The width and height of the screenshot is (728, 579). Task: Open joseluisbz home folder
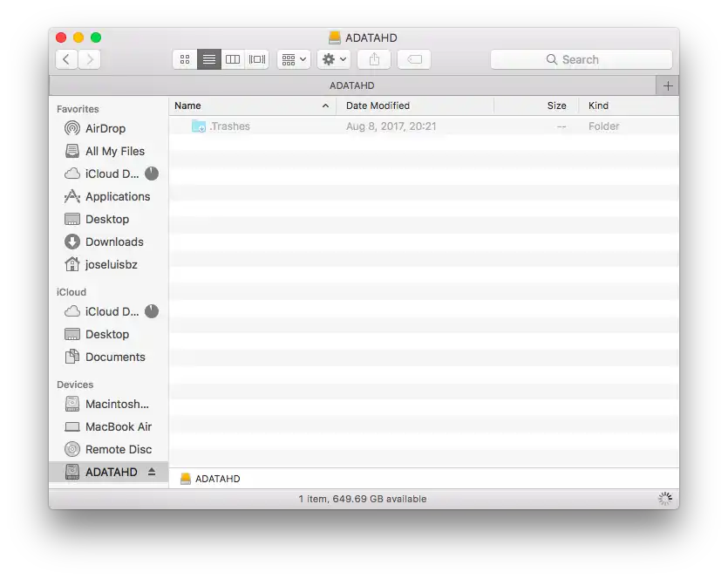click(111, 265)
